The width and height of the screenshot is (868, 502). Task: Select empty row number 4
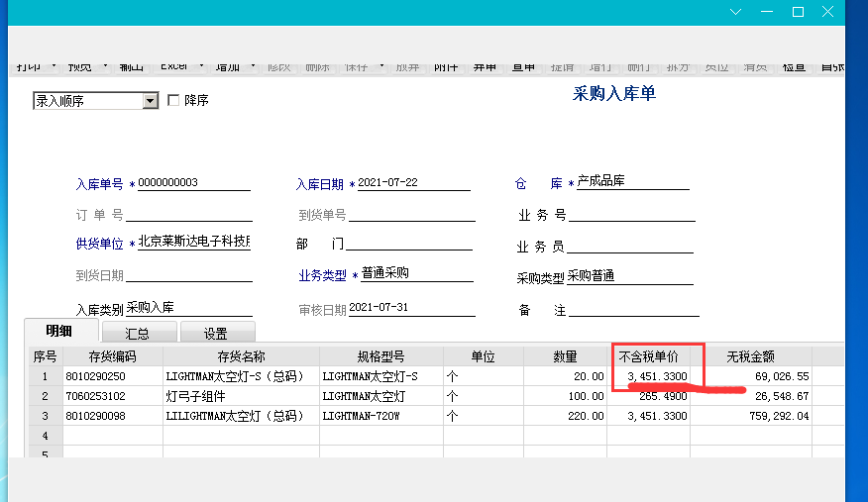(46, 436)
